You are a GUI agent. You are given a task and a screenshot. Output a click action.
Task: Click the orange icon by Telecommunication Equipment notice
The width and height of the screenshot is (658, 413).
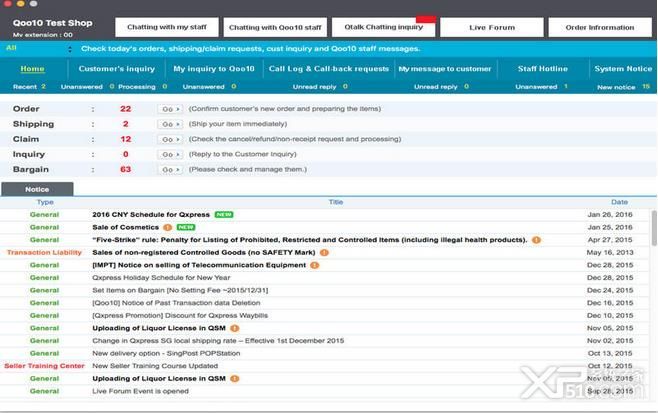click(315, 265)
